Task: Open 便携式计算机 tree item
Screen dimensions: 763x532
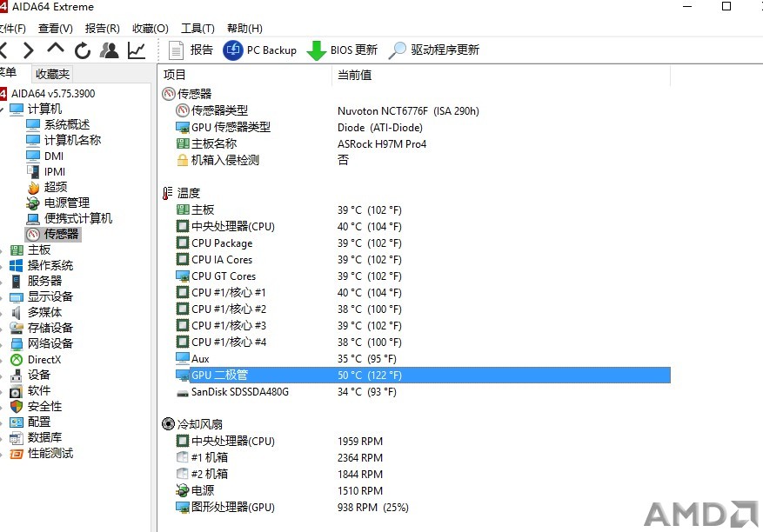Action: click(x=69, y=218)
